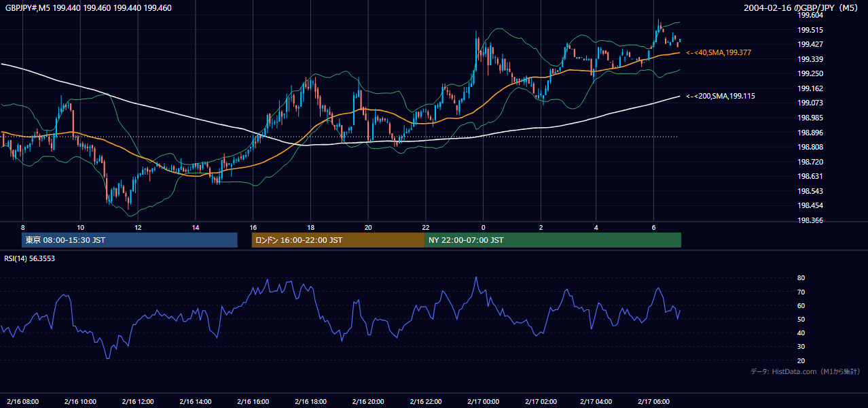868x408 pixels.
Task: Click the 198.720 price axis label
Action: (810, 162)
